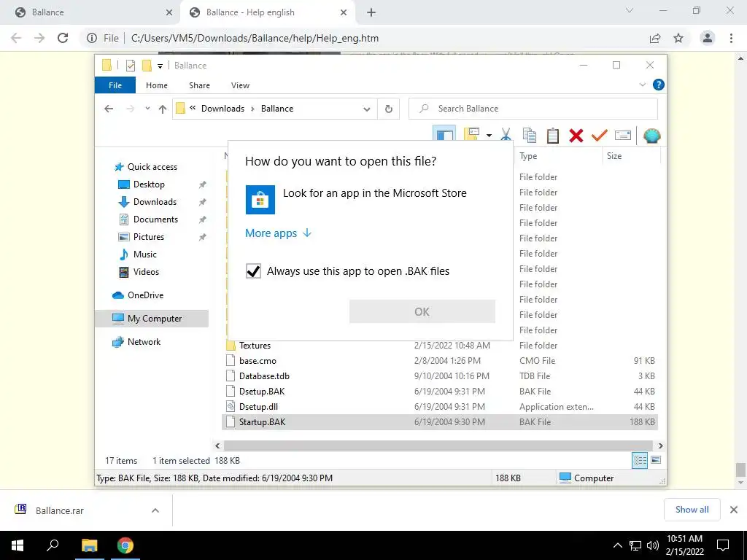Open Customize Quick Access Toolbar dropdown
The width and height of the screenshot is (747, 560).
click(x=160, y=66)
